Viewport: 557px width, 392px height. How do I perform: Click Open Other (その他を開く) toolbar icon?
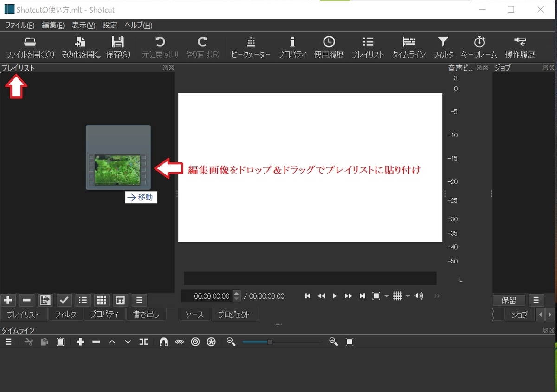[x=80, y=42]
